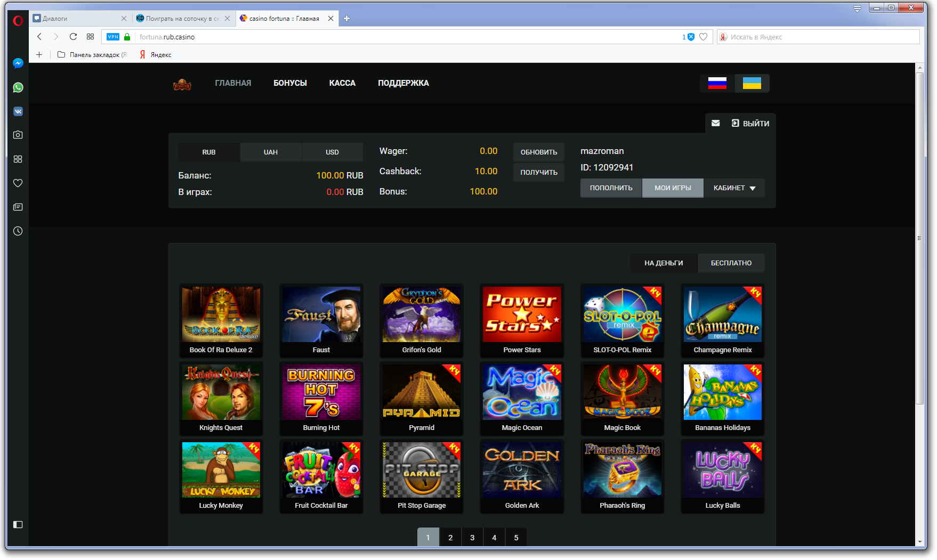Click the Fortuna casino logo
This screenshot has width=937, height=560.
coord(182,84)
